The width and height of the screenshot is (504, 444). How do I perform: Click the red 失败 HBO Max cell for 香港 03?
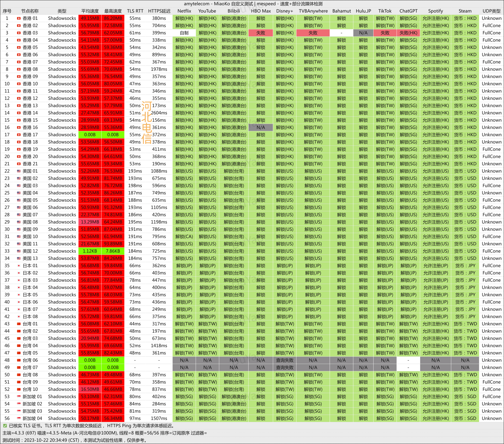[261, 33]
